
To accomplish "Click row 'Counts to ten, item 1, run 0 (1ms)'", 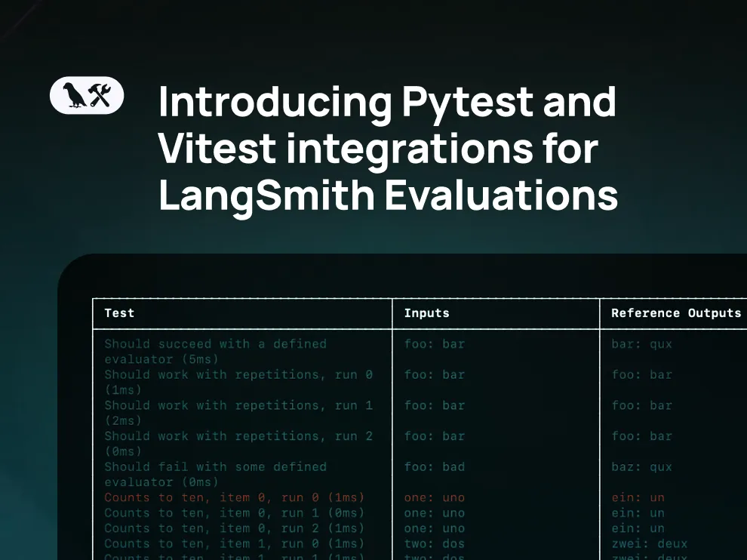I will coord(235,543).
